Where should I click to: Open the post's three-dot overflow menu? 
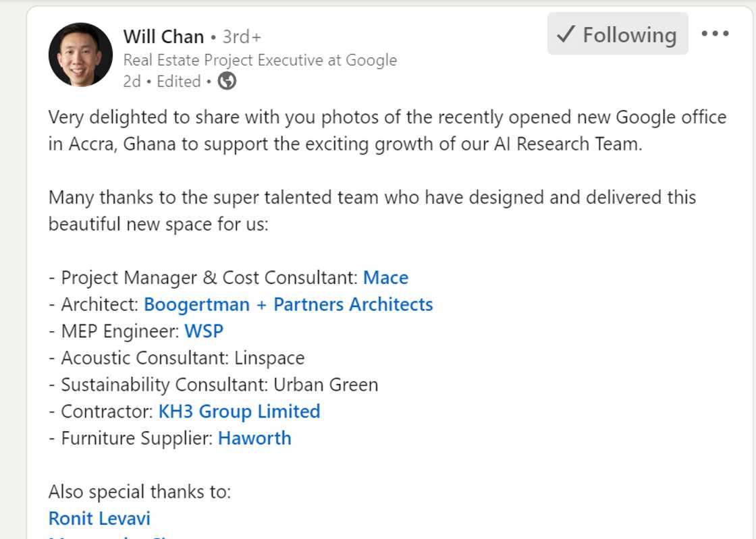(x=715, y=33)
